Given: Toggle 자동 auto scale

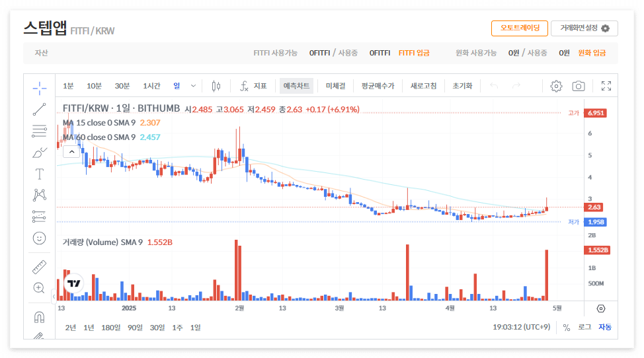Looking at the screenshot, I should [605, 327].
